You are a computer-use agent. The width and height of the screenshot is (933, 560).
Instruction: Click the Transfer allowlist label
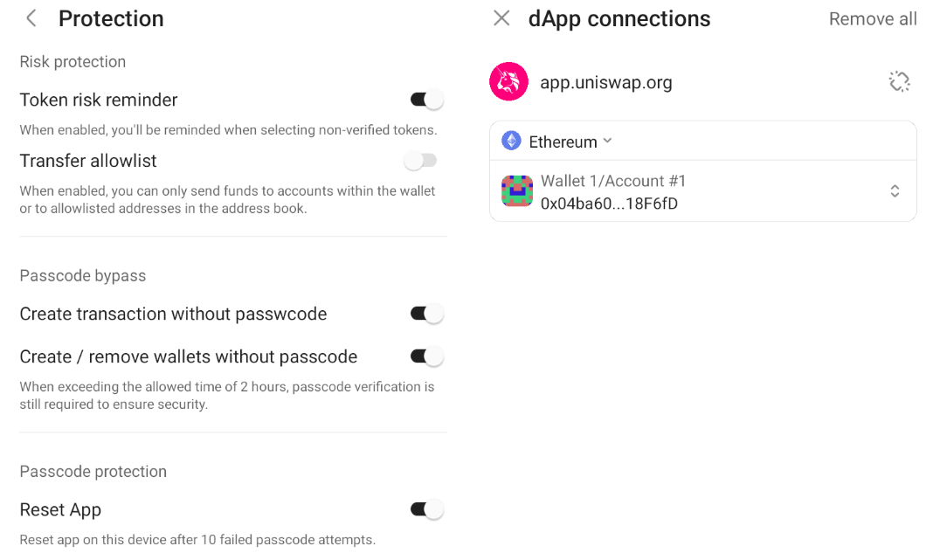point(88,161)
